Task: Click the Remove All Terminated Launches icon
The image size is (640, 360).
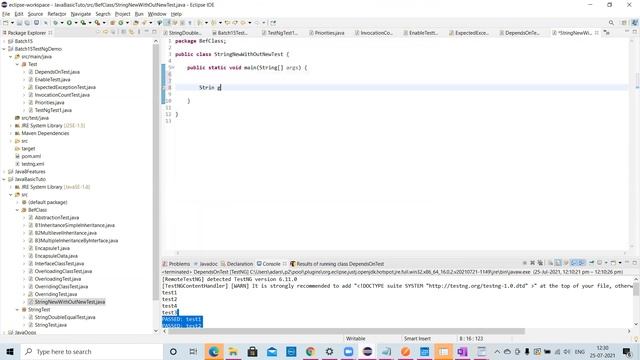Action: click(540, 263)
